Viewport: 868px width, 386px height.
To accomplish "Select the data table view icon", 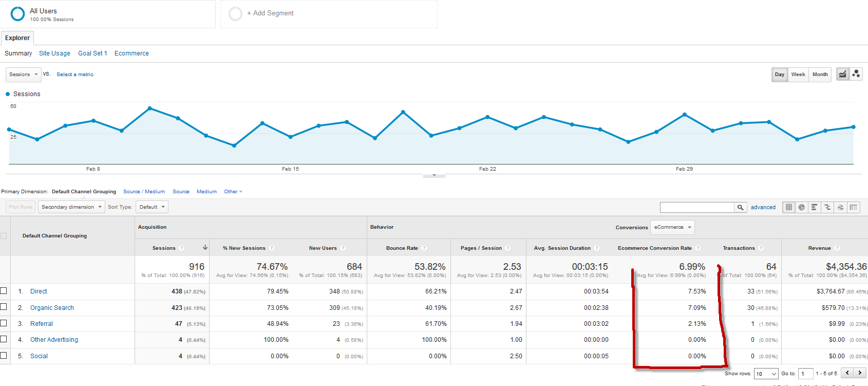I will click(x=789, y=207).
